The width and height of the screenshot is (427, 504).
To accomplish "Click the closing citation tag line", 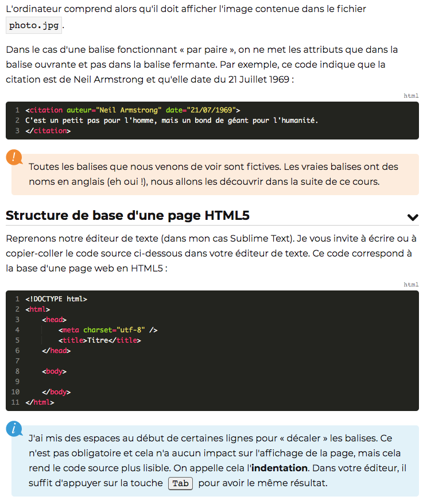I will tap(48, 130).
